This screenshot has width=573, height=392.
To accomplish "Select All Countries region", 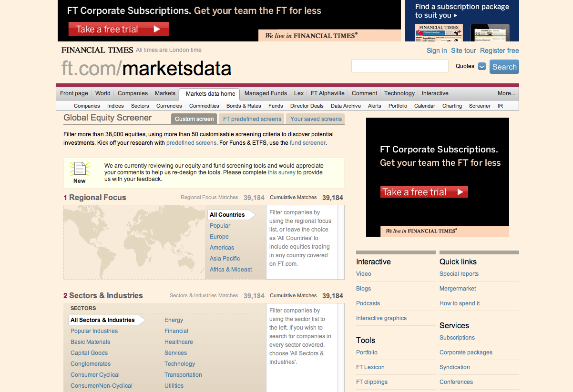I will (232, 215).
